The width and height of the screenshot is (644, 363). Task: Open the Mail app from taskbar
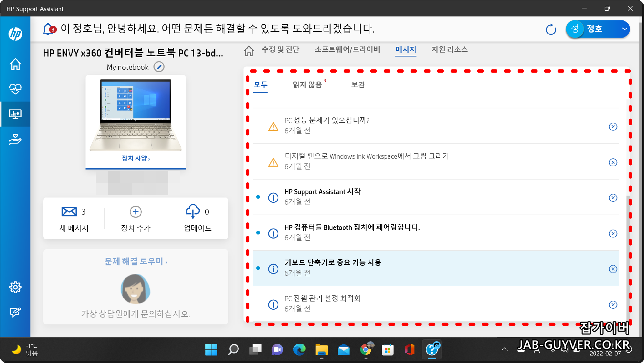343,349
